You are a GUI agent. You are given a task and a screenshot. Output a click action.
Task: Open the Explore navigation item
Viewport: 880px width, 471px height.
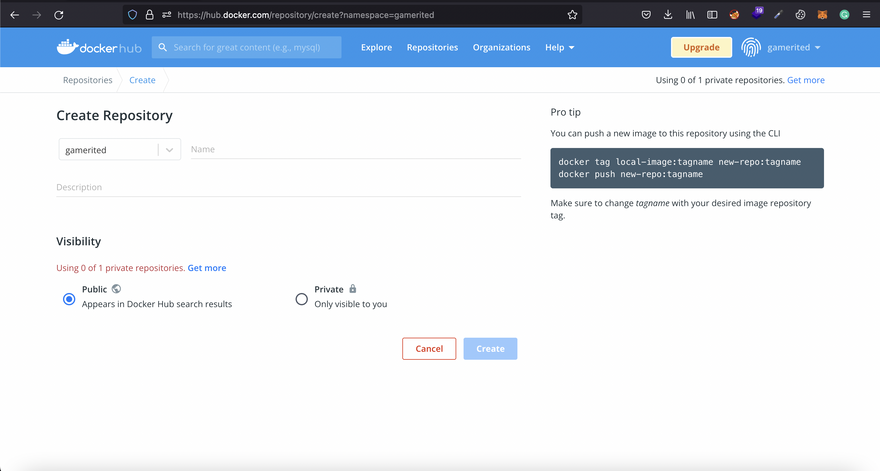point(376,47)
